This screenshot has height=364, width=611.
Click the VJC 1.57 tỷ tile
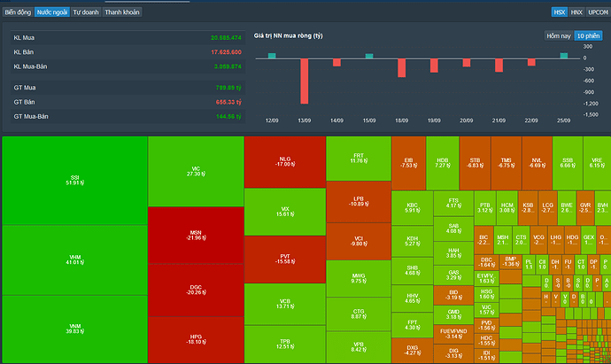[486, 310]
